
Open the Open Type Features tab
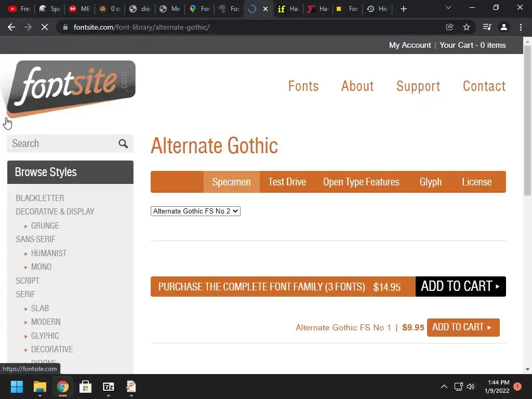pos(361,182)
